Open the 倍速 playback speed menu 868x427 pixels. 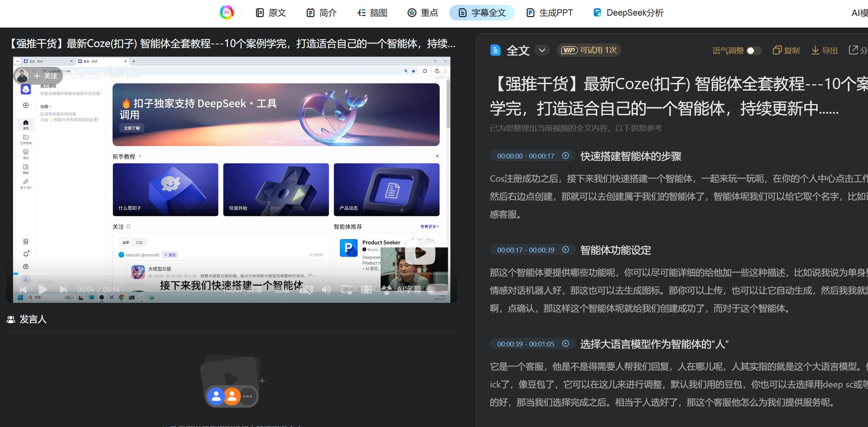pos(282,289)
